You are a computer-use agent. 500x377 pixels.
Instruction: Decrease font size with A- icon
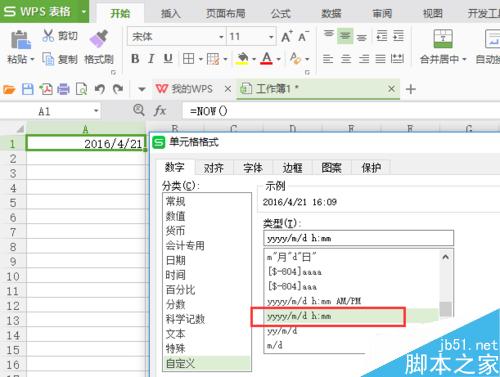303,36
